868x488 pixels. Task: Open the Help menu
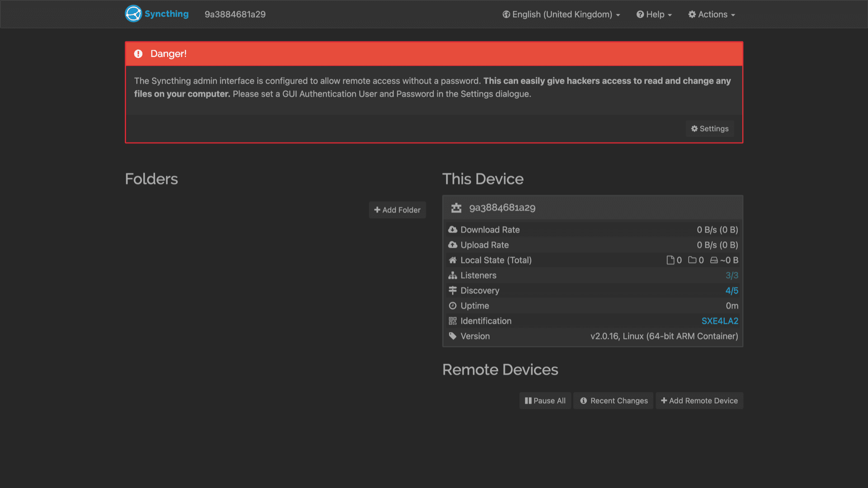pos(654,14)
